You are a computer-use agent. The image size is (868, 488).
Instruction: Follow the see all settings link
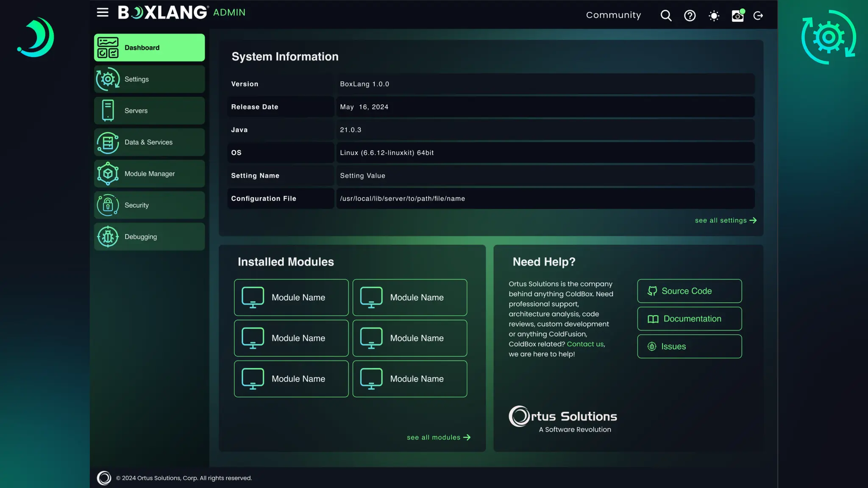point(725,220)
